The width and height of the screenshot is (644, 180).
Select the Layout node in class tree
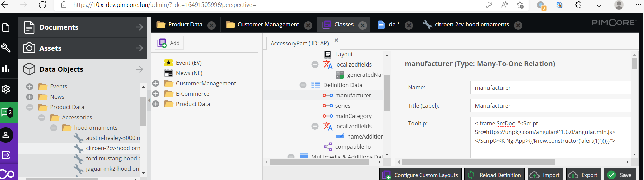[344, 54]
